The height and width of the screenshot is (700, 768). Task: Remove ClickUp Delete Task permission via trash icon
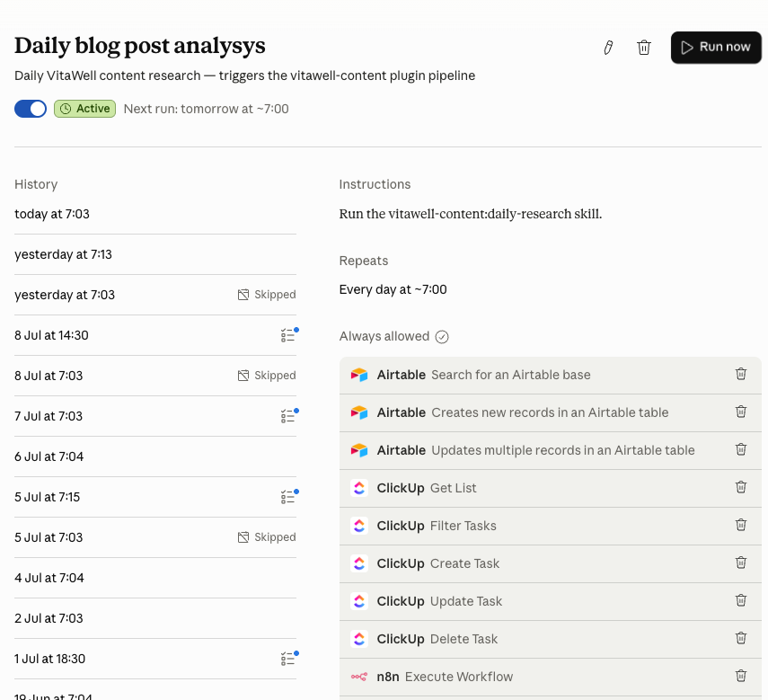coord(740,638)
